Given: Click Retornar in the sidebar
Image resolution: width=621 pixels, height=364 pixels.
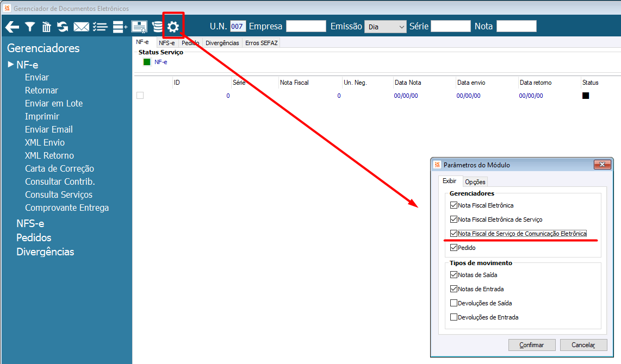Looking at the screenshot, I should 41,90.
